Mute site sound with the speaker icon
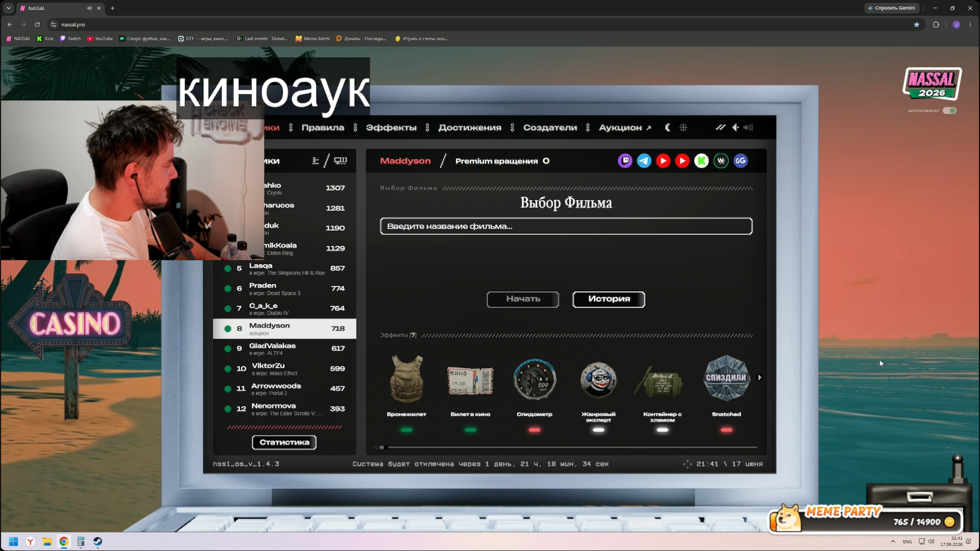Image resolution: width=980 pixels, height=551 pixels. (736, 128)
